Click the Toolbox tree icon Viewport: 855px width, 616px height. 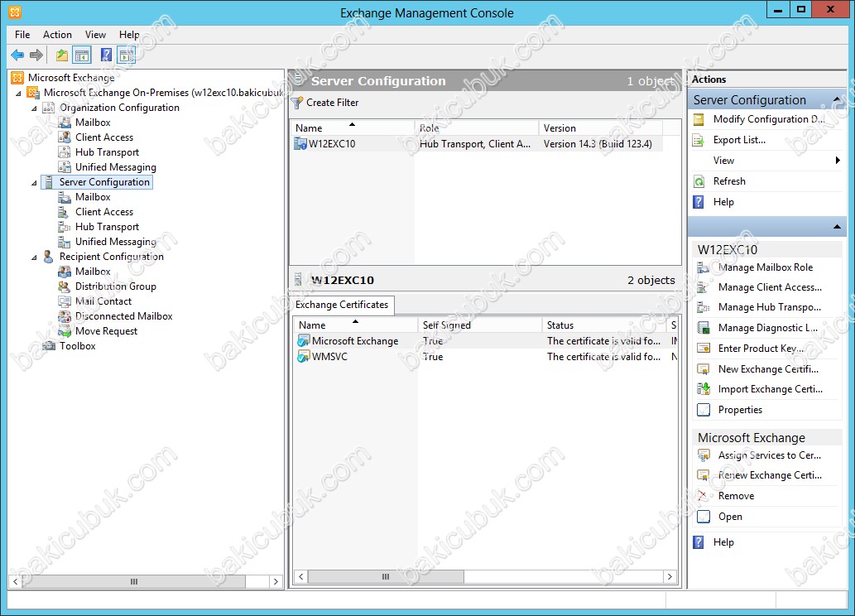49,346
